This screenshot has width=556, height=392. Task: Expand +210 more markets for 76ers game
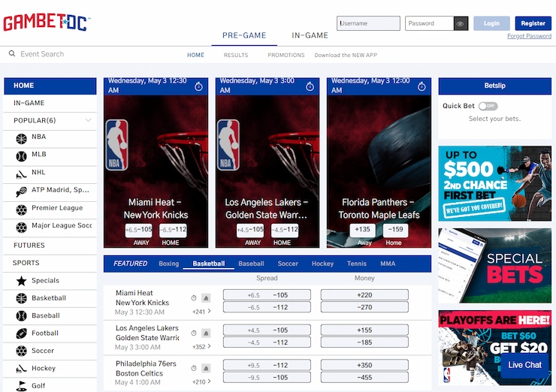coord(201,381)
